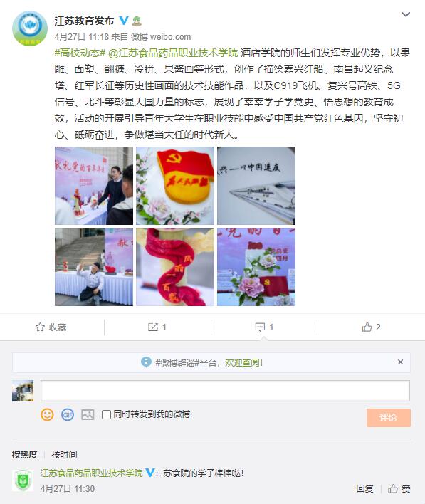Open the emoji picker in comment box
425x504 pixels.
pyautogui.click(x=47, y=414)
